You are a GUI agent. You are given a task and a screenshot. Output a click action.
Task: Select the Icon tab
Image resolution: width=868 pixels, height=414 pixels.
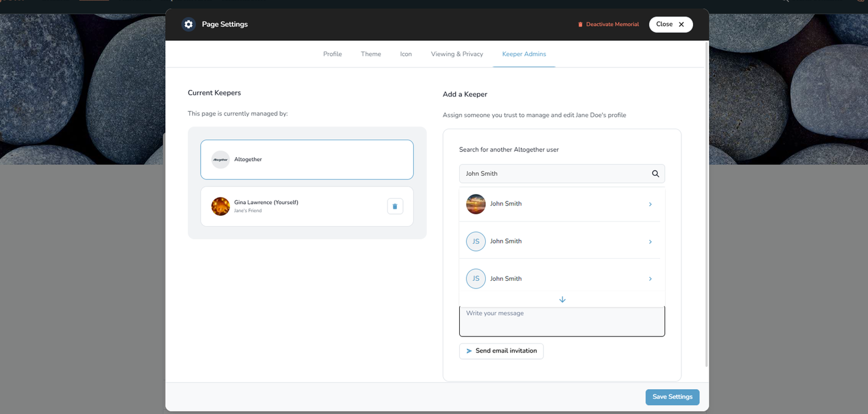(x=406, y=54)
